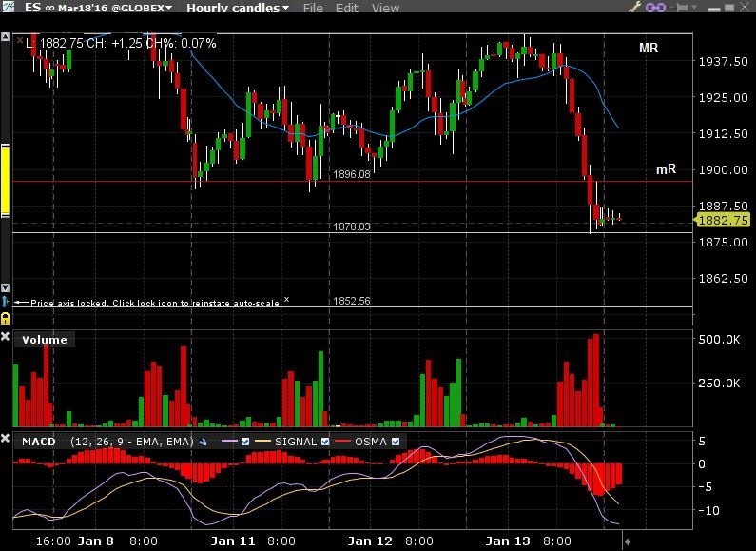Open the File menu
The image size is (756, 551).
(x=313, y=8)
